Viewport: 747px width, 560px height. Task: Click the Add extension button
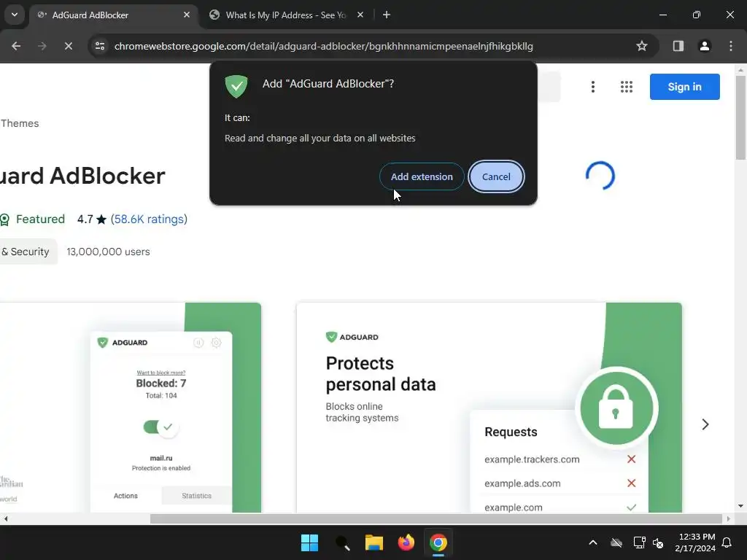(x=422, y=176)
